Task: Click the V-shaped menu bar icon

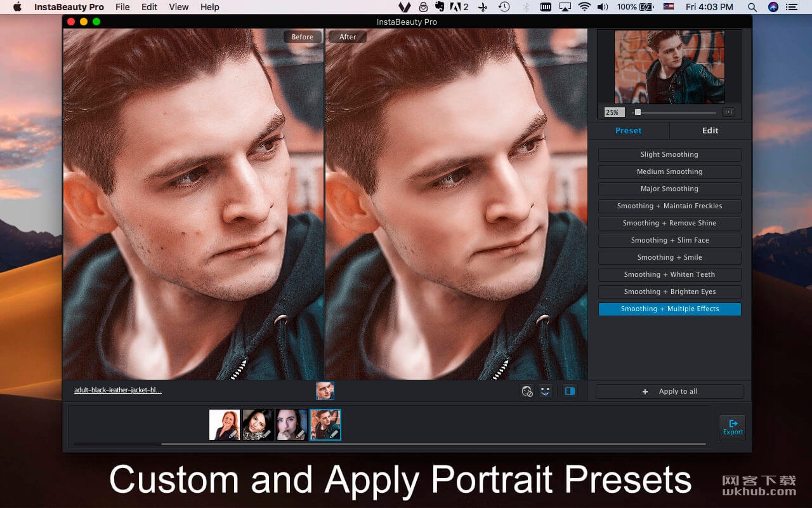Action: [405, 7]
